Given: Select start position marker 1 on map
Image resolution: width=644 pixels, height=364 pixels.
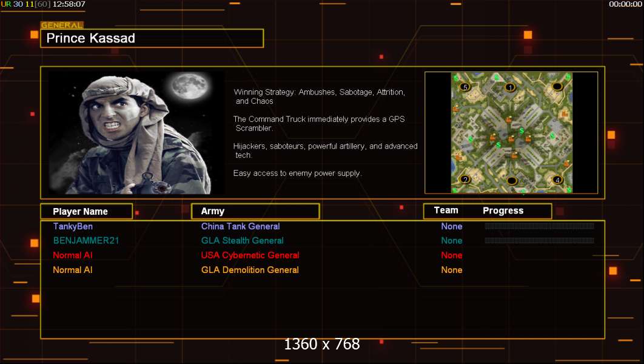Looking at the screenshot, I should [510, 87].
